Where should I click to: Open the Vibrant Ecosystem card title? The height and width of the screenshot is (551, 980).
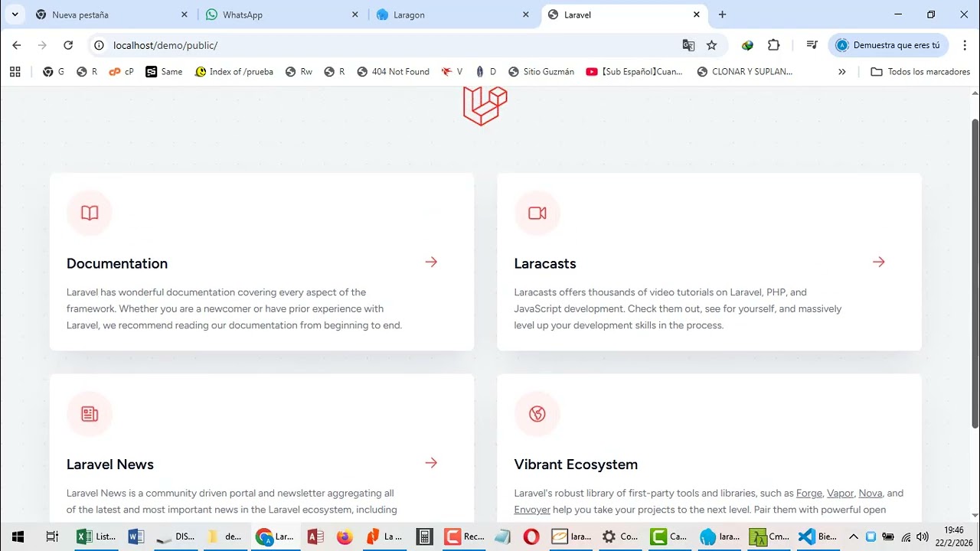(576, 465)
